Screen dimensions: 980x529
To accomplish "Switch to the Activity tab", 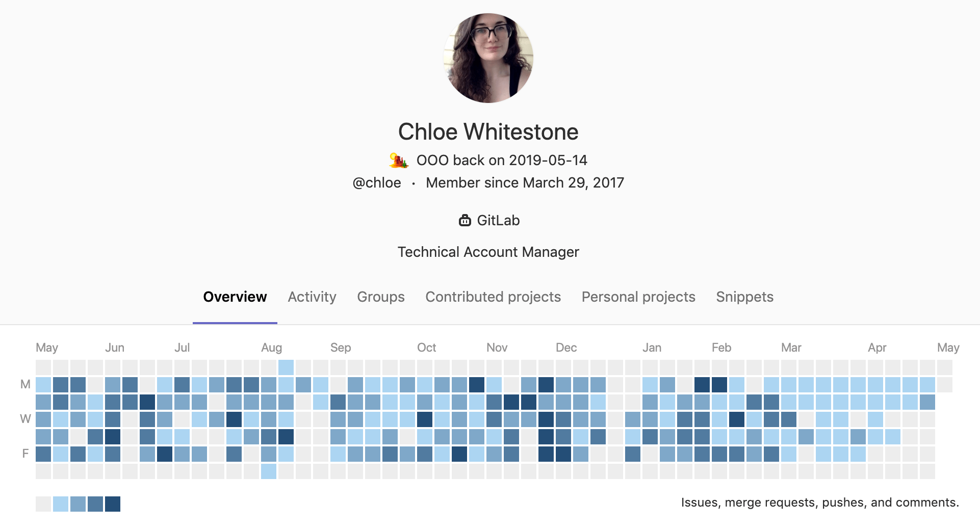I will coord(312,297).
